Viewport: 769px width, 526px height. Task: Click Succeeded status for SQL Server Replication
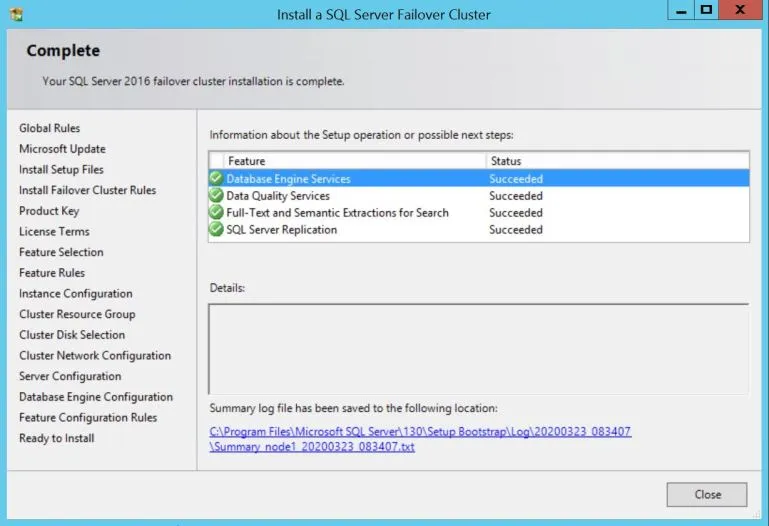516,229
